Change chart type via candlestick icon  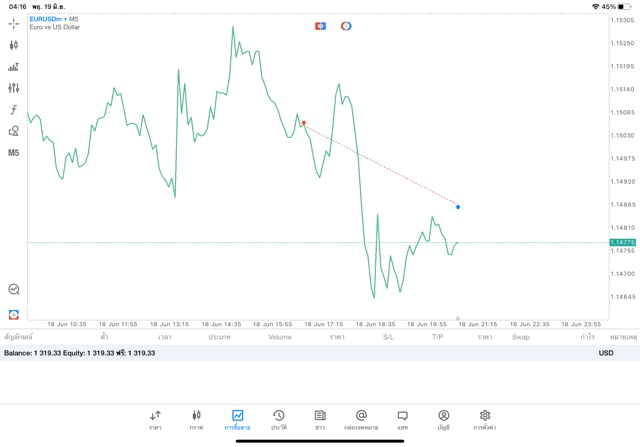coord(14,45)
